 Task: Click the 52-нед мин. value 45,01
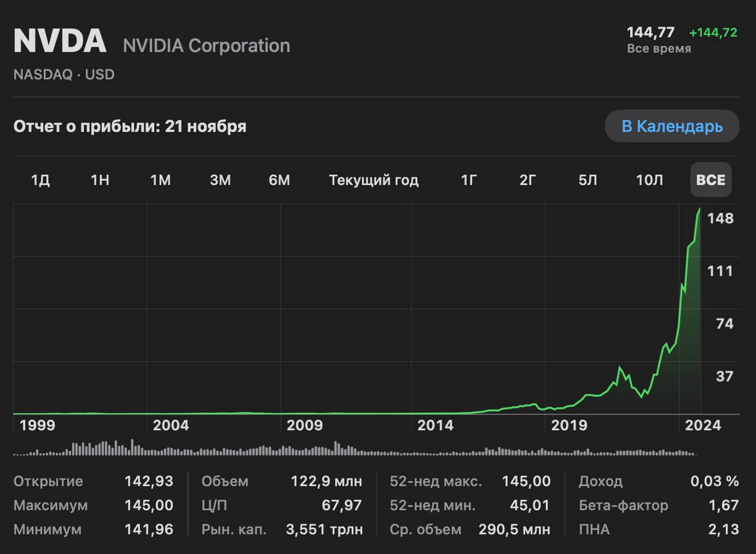tap(530, 505)
